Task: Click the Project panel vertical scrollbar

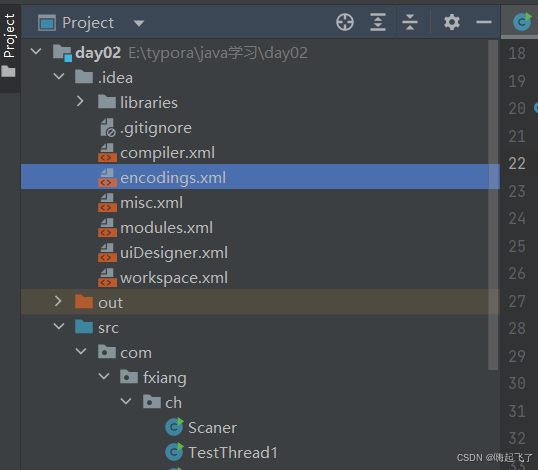Action: (493, 205)
